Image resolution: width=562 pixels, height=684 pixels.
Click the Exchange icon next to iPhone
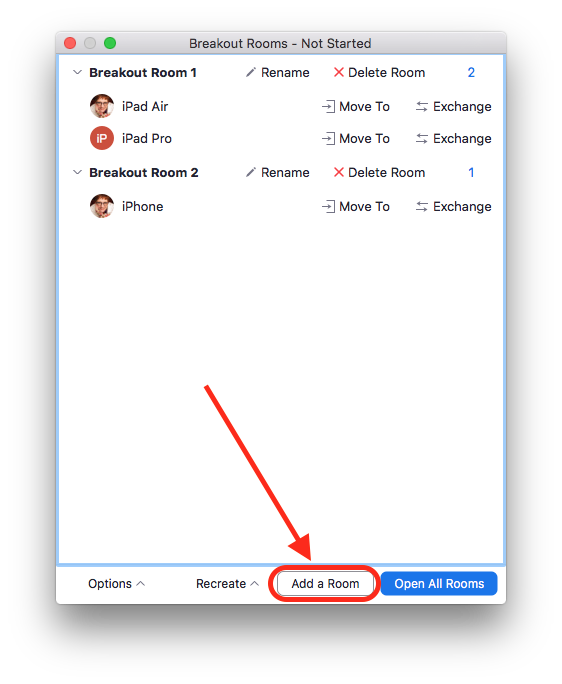pyautogui.click(x=422, y=206)
